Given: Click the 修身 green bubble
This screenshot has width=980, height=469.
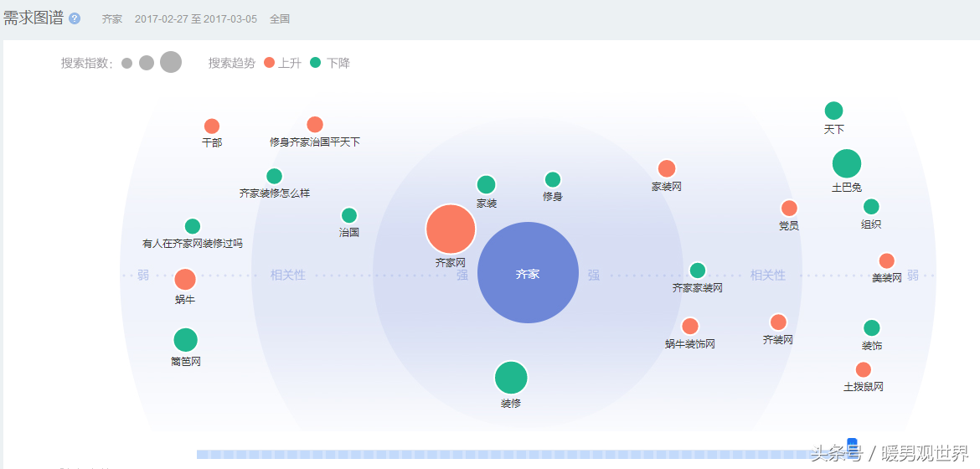Looking at the screenshot, I should [x=553, y=179].
